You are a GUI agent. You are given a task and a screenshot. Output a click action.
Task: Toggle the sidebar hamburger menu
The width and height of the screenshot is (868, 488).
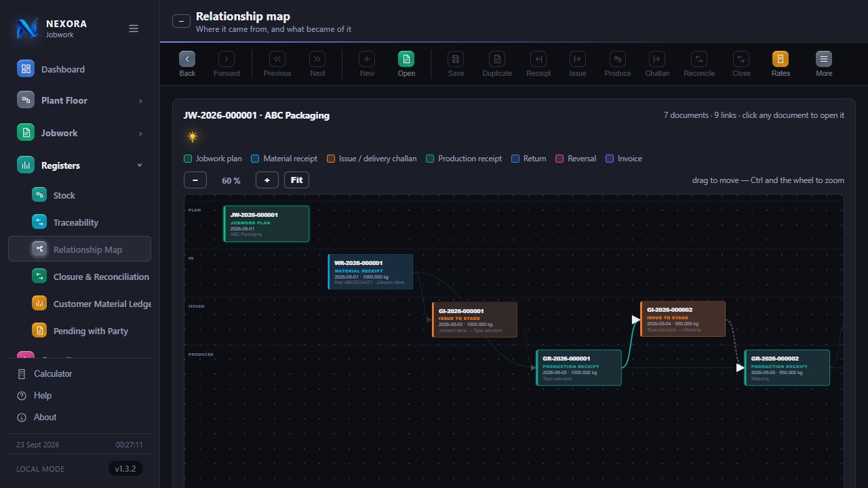click(134, 28)
